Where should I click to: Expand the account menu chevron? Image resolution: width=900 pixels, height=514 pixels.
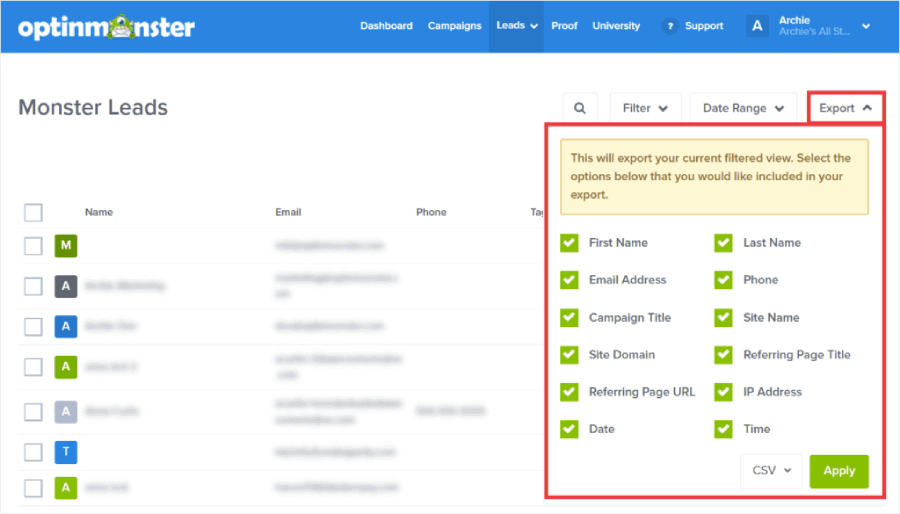(866, 26)
